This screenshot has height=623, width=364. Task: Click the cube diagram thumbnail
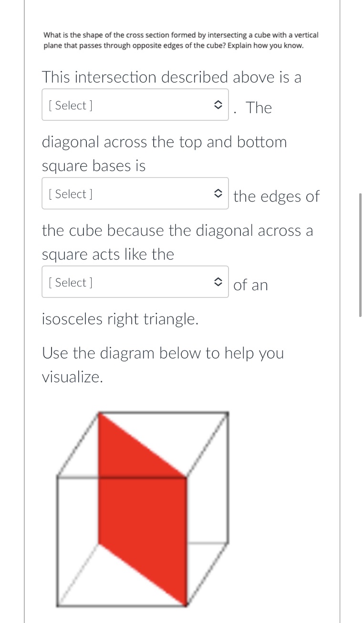(143, 508)
